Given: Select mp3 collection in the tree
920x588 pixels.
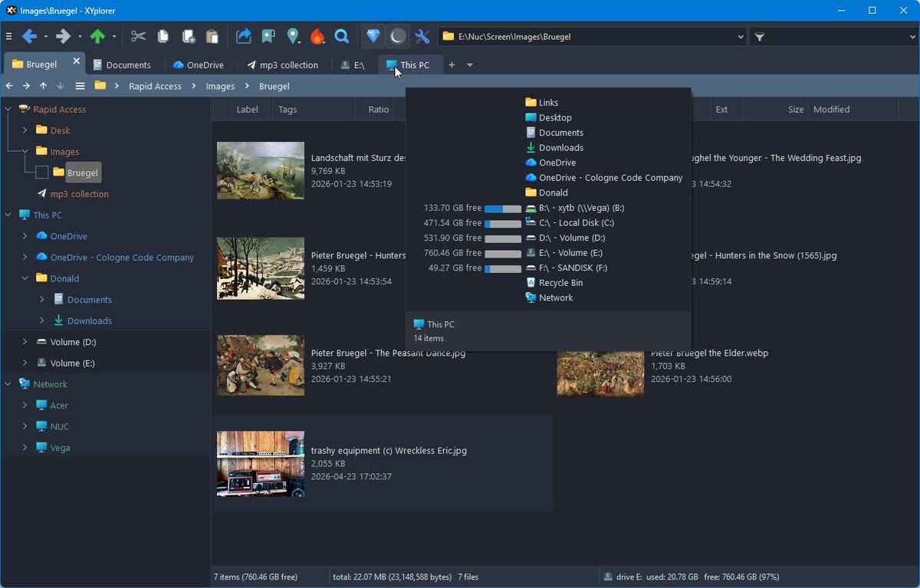Looking at the screenshot, I should pyautogui.click(x=72, y=194).
